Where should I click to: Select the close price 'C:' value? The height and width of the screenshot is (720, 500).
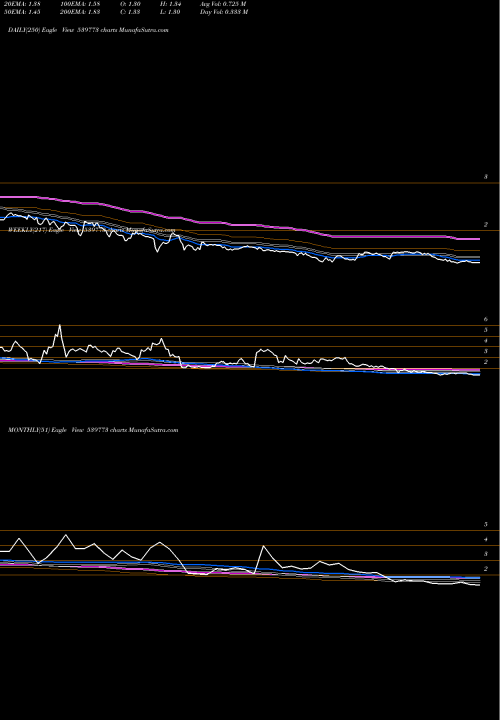(130, 12)
